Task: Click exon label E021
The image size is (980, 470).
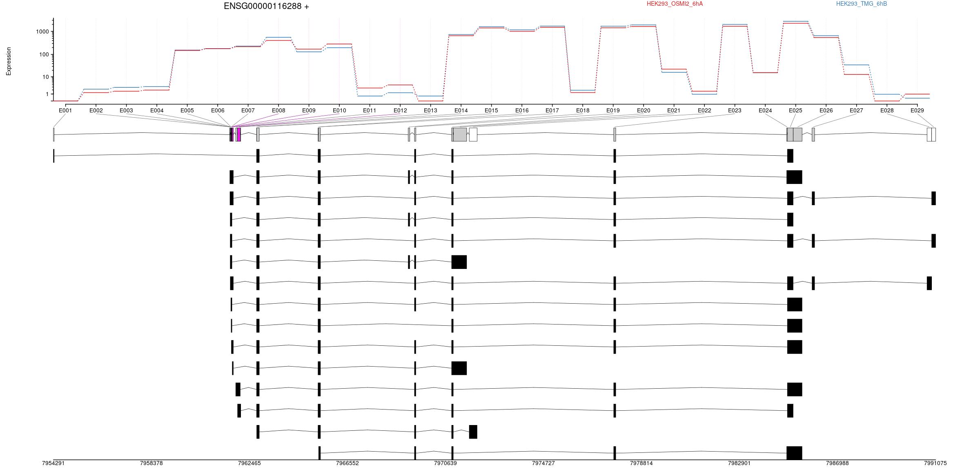Action: pos(674,110)
